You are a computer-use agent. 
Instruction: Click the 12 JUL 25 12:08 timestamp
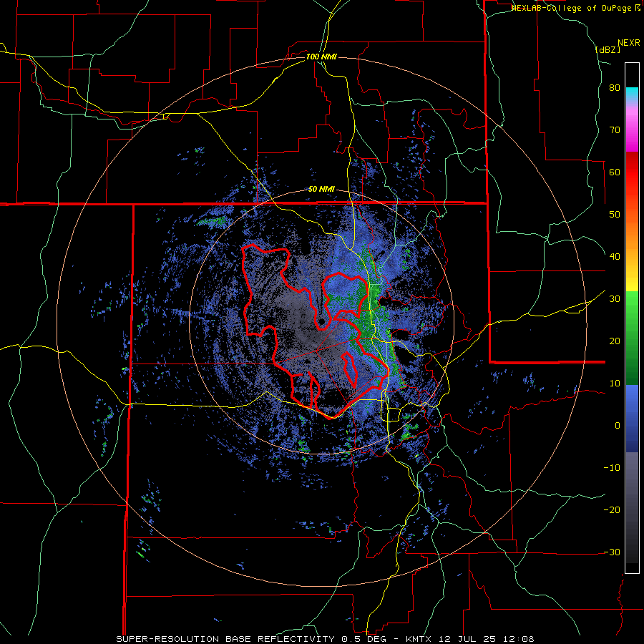(485, 639)
